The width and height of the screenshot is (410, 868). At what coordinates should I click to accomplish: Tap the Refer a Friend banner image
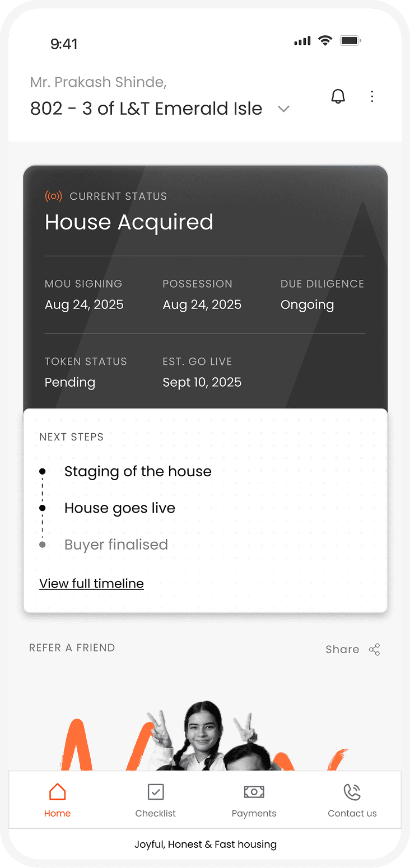[x=205, y=733]
